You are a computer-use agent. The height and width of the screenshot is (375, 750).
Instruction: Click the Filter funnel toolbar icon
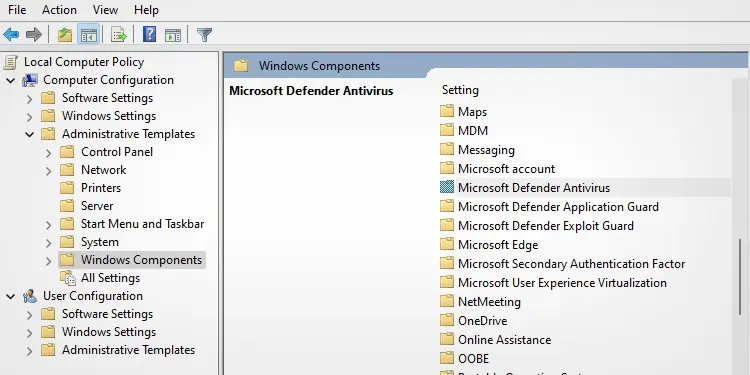[204, 34]
